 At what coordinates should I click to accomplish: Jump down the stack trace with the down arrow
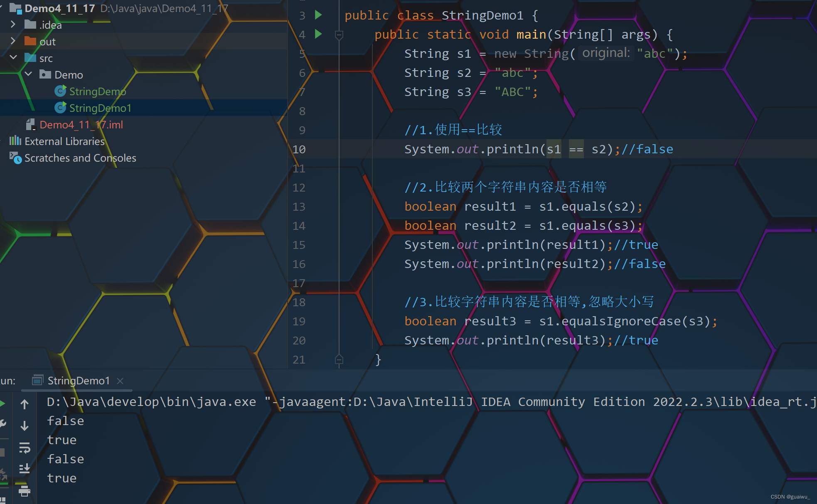coord(24,426)
